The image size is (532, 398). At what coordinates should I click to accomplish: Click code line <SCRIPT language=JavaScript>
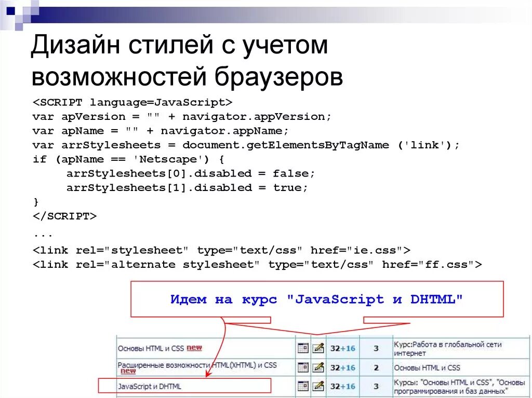point(132,102)
